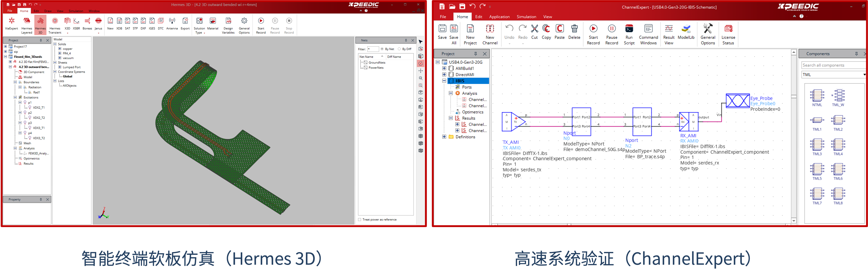Click the schematic vertical scrollbar down arrow
The width and height of the screenshot is (868, 278).
793,221
